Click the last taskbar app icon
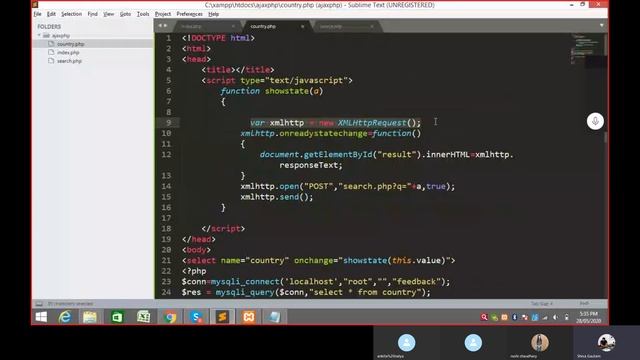640x360 pixels. coord(275,317)
